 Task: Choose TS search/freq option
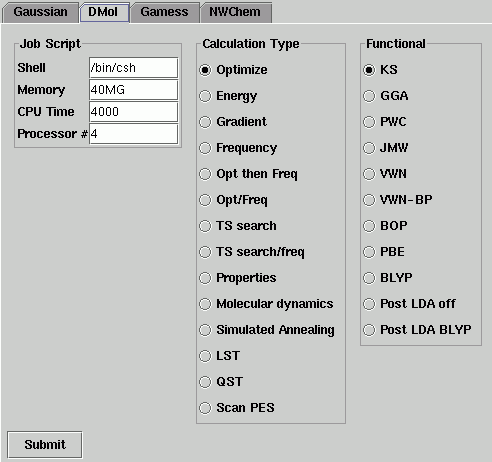pos(252,252)
